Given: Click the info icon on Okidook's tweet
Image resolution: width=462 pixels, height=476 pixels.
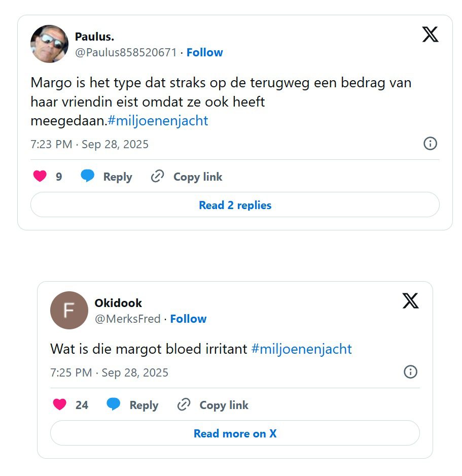Looking at the screenshot, I should 410,372.
